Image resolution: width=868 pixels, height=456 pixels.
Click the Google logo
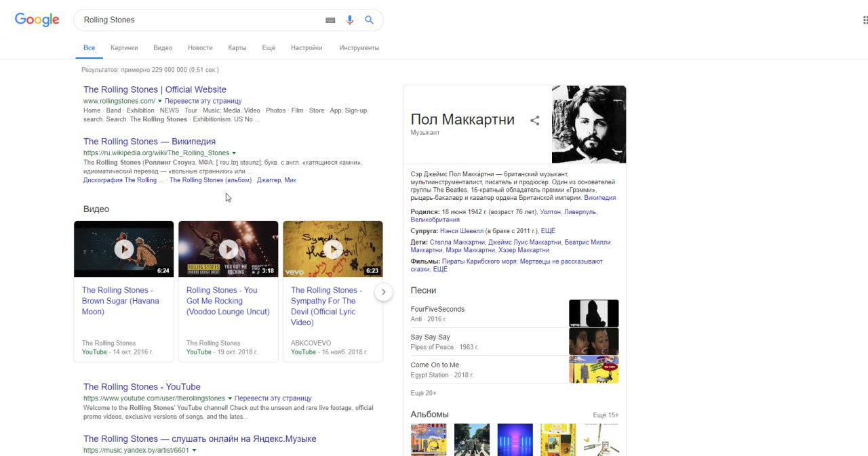click(37, 20)
